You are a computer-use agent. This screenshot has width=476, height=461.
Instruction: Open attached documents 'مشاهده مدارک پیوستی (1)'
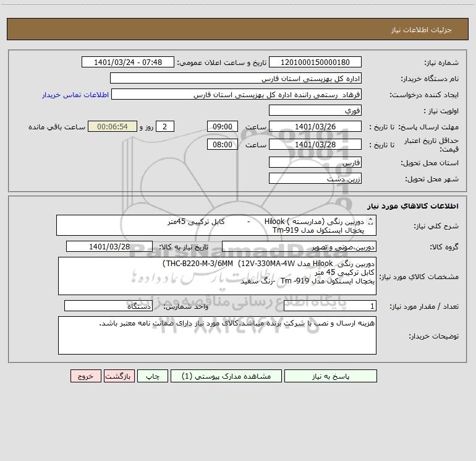coord(226,376)
